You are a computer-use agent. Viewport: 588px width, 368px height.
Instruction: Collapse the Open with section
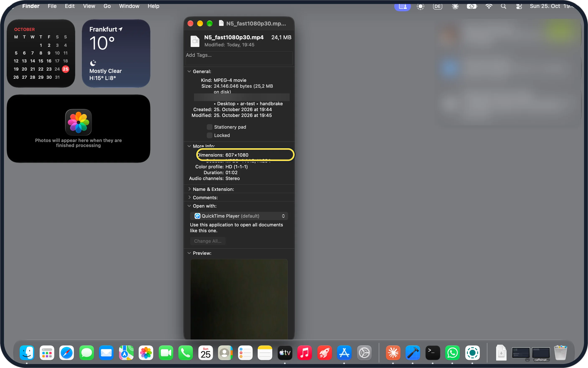pyautogui.click(x=189, y=206)
